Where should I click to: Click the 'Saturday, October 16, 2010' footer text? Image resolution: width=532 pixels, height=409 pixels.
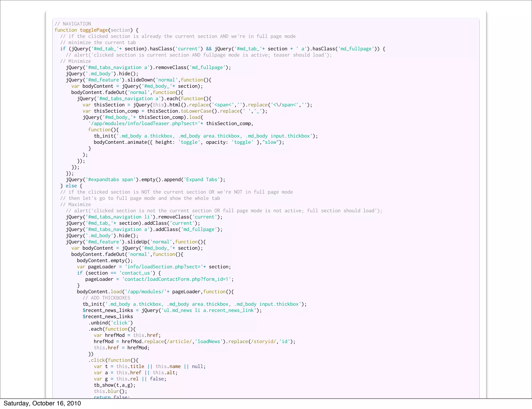point(42,403)
